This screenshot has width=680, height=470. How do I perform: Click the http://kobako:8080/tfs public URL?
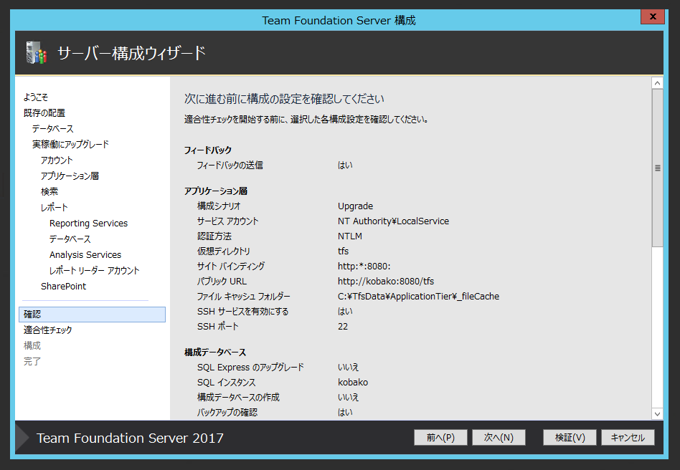click(x=386, y=281)
